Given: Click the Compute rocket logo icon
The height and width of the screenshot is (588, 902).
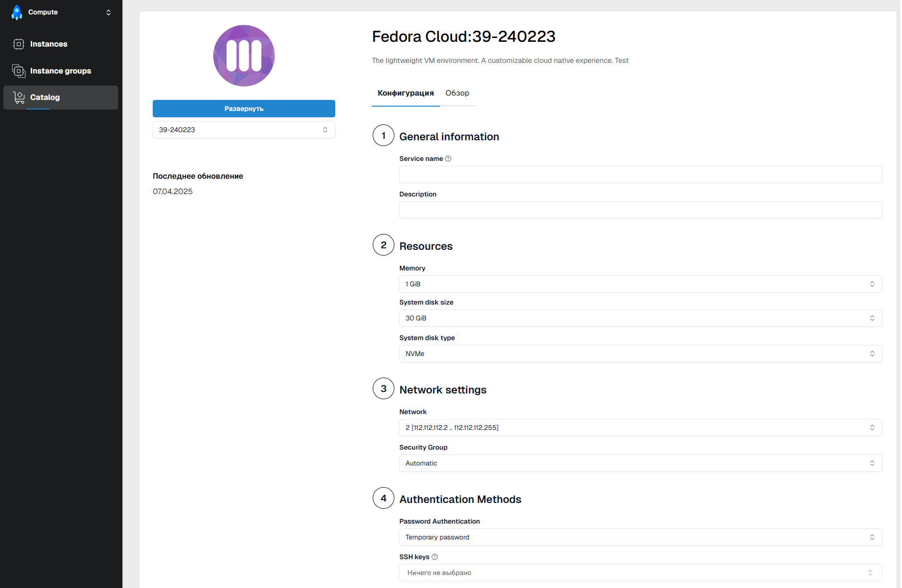Looking at the screenshot, I should pos(17,12).
